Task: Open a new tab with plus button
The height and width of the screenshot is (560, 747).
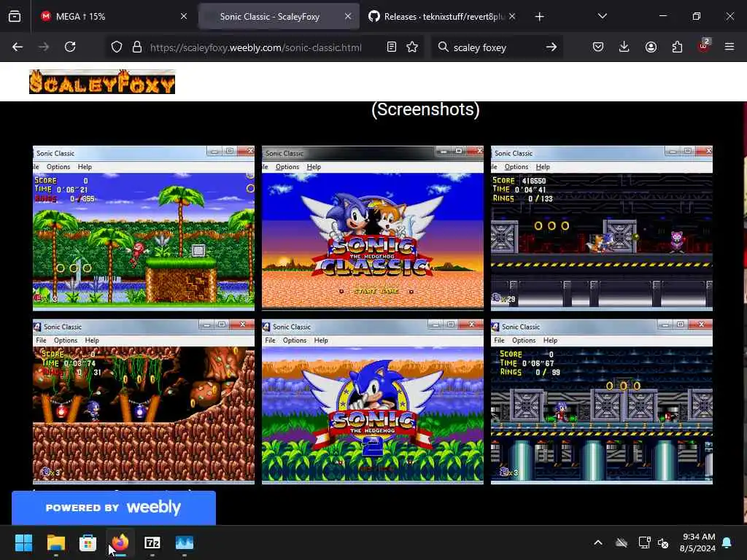Action: (x=539, y=17)
